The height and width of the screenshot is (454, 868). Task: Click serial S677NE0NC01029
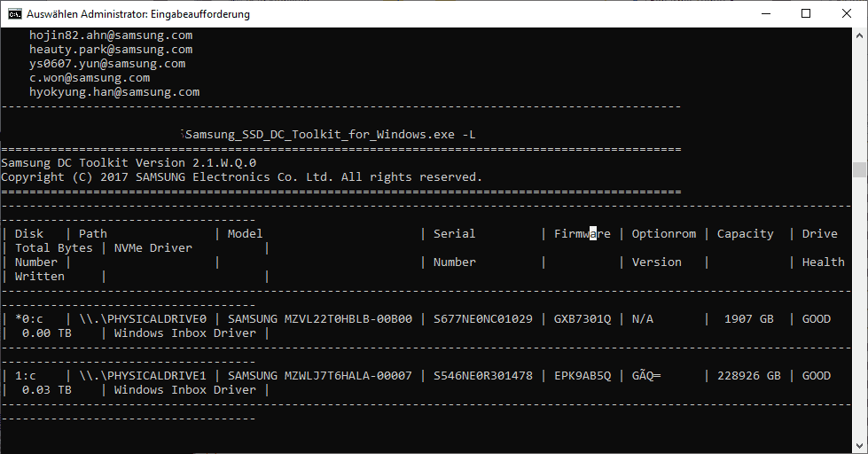tap(482, 319)
